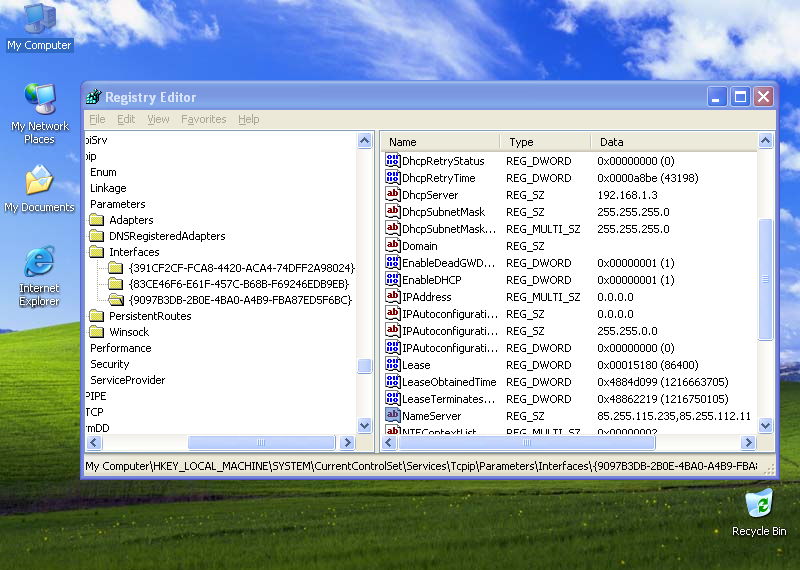Image resolution: width=800 pixels, height=570 pixels.
Task: Launch Internet Explorer desktop icon
Action: click(x=39, y=276)
